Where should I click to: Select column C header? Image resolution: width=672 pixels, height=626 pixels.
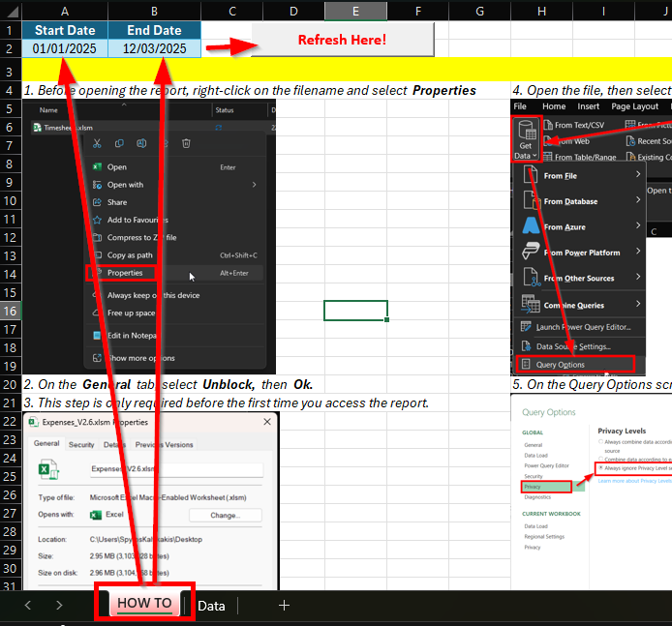(231, 12)
